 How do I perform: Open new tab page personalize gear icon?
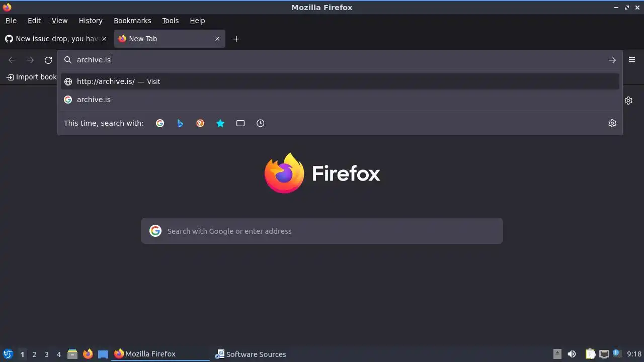click(628, 101)
